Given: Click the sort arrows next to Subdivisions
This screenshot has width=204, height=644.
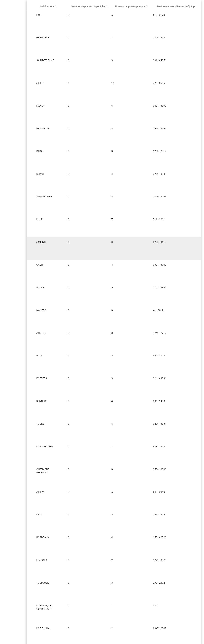Looking at the screenshot, I should click(x=56, y=6).
